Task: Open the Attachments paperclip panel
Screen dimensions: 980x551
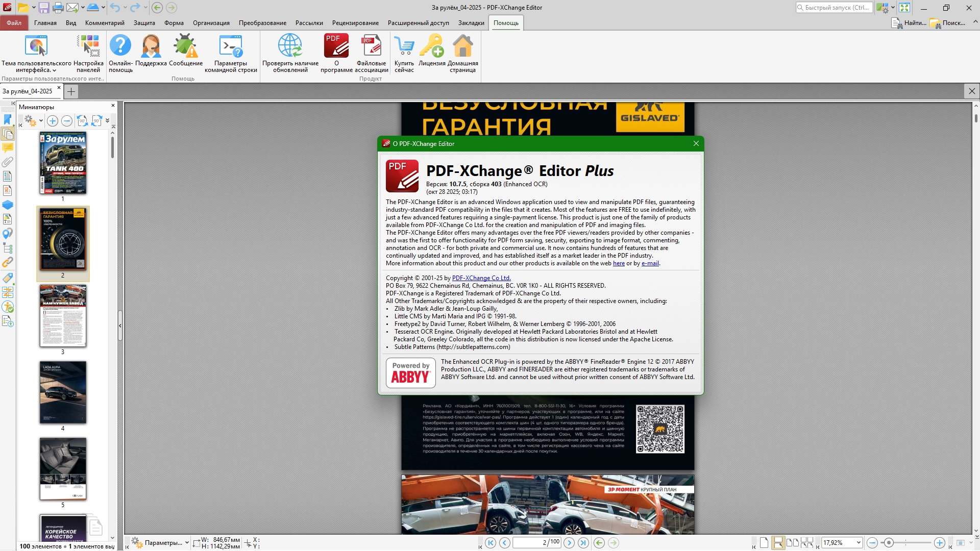Action: coord(7,162)
